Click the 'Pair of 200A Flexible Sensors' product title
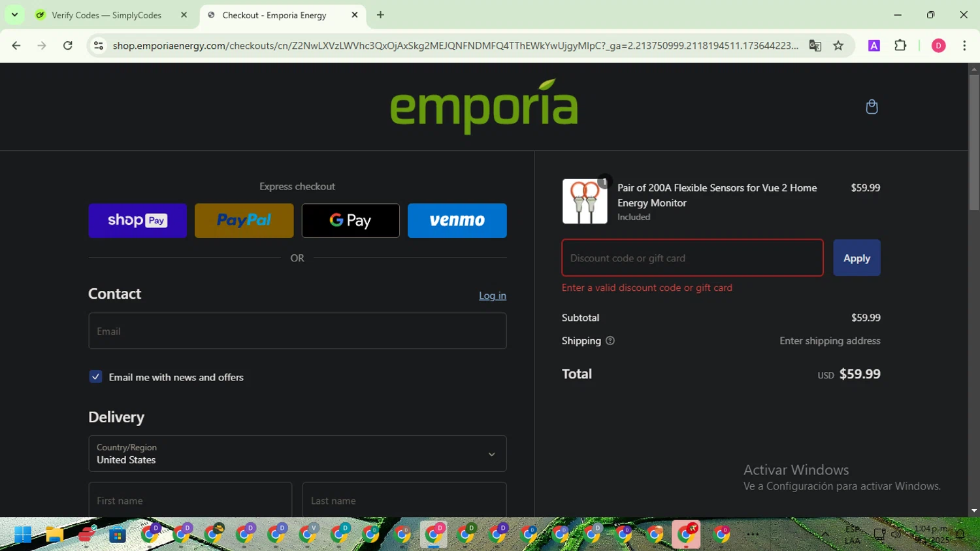The width and height of the screenshot is (980, 551). tap(717, 195)
